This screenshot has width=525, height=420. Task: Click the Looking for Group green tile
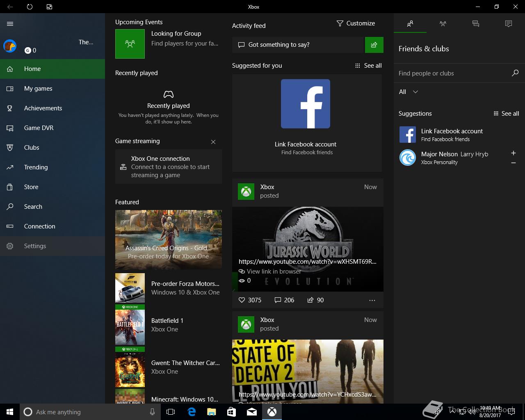(x=130, y=44)
